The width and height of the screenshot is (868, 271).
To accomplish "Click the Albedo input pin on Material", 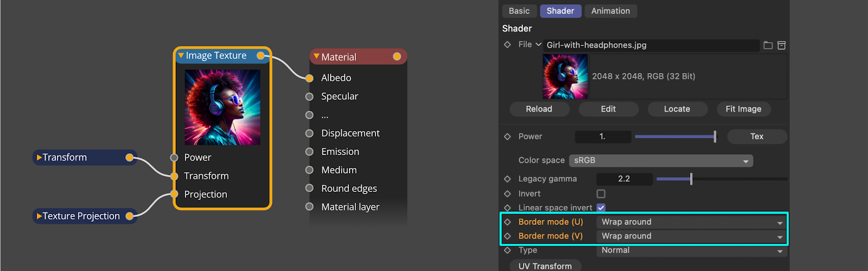I will pyautogui.click(x=309, y=78).
